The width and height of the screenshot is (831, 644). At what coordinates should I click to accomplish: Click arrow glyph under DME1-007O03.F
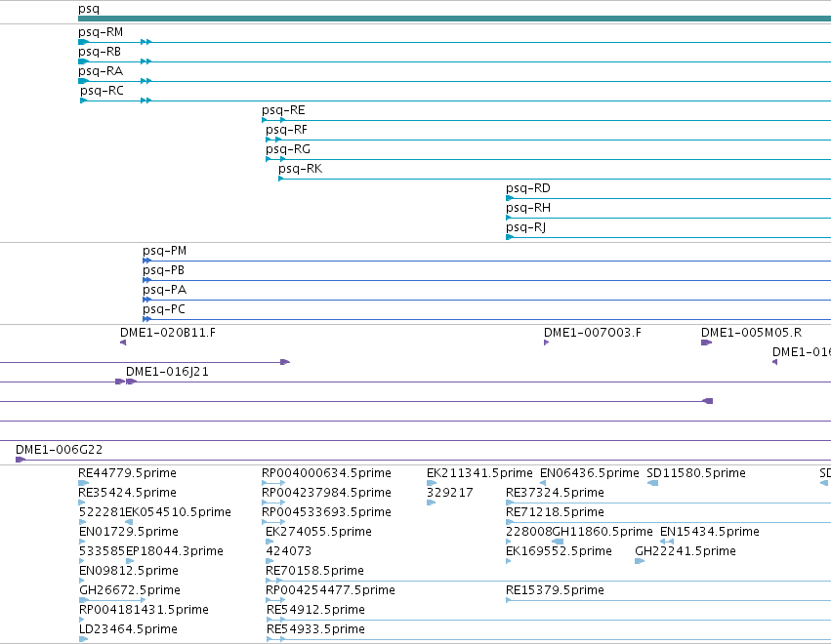coord(547,342)
